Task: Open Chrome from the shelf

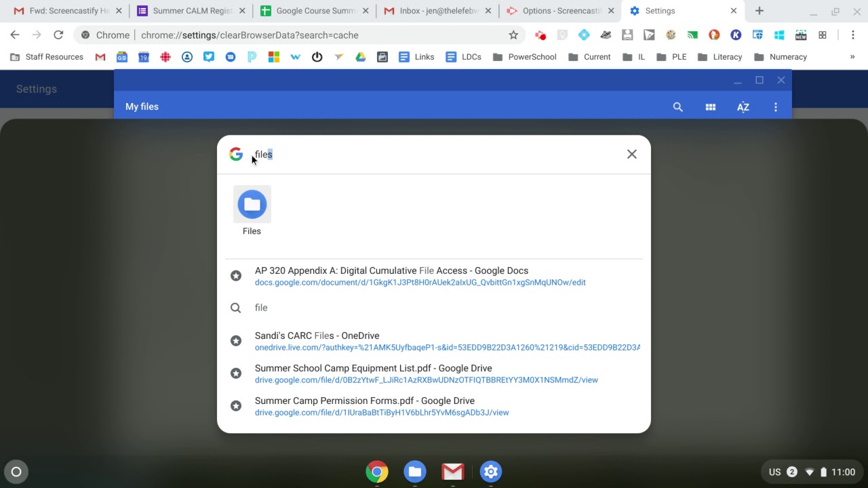Action: tap(377, 472)
